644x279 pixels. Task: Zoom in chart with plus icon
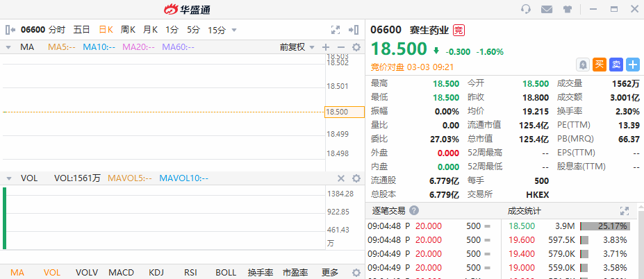click(326, 47)
